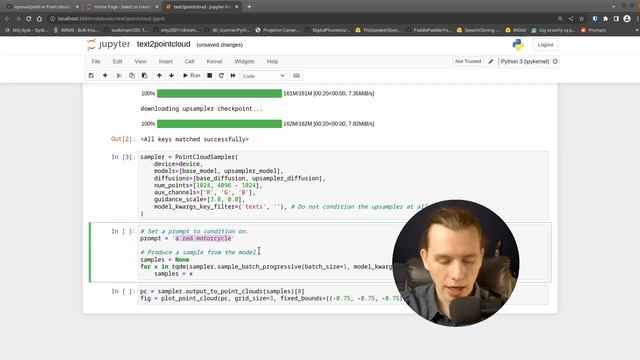The height and width of the screenshot is (360, 640).
Task: Open the MiDaS bookmark
Action: pos(516,30)
